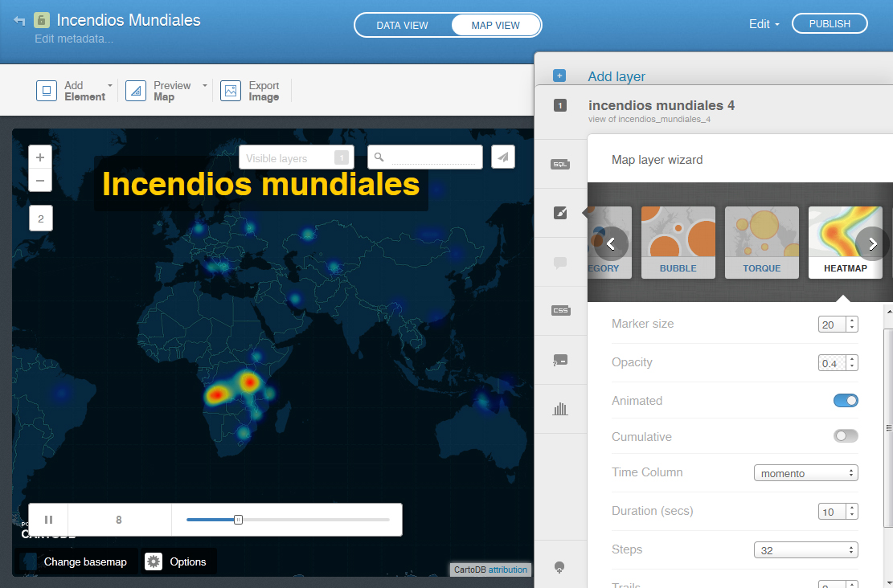Click the Preview Map icon

tap(136, 91)
